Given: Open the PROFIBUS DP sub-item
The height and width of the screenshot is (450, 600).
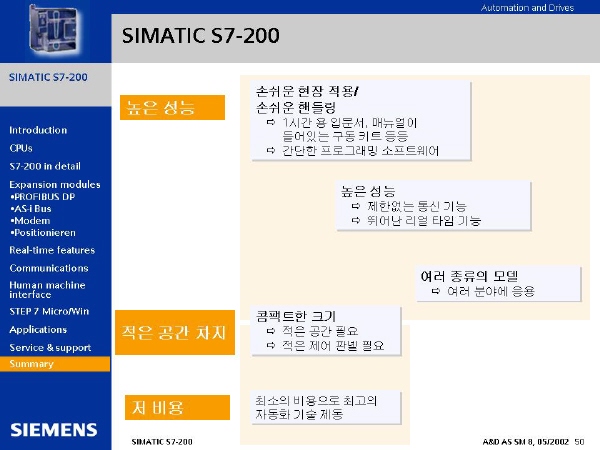Looking at the screenshot, I should coord(43,197).
